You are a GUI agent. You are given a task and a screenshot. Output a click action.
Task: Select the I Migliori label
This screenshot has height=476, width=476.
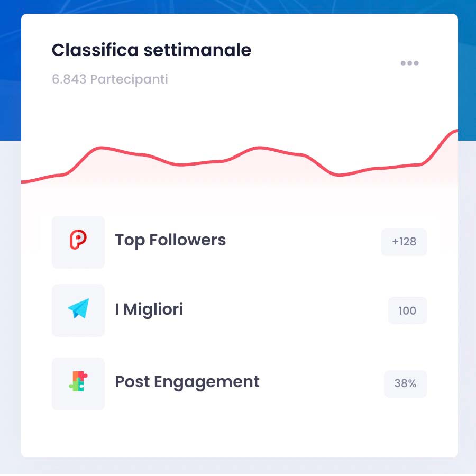[x=149, y=309]
